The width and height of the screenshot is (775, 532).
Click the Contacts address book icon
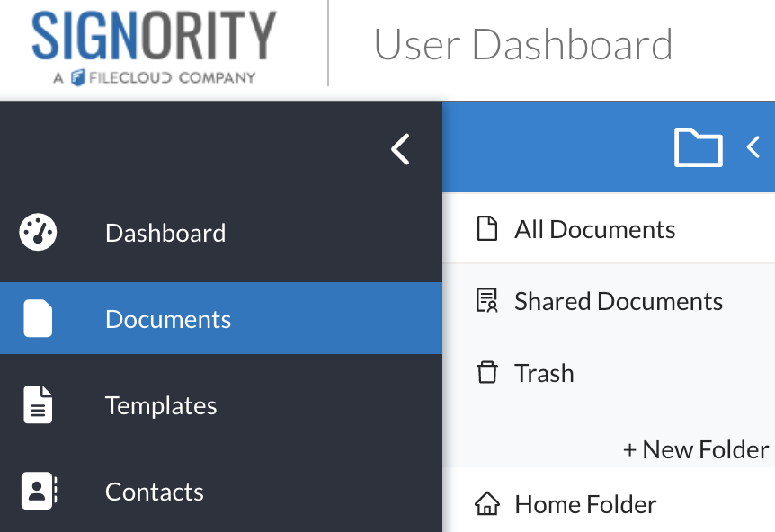(39, 491)
